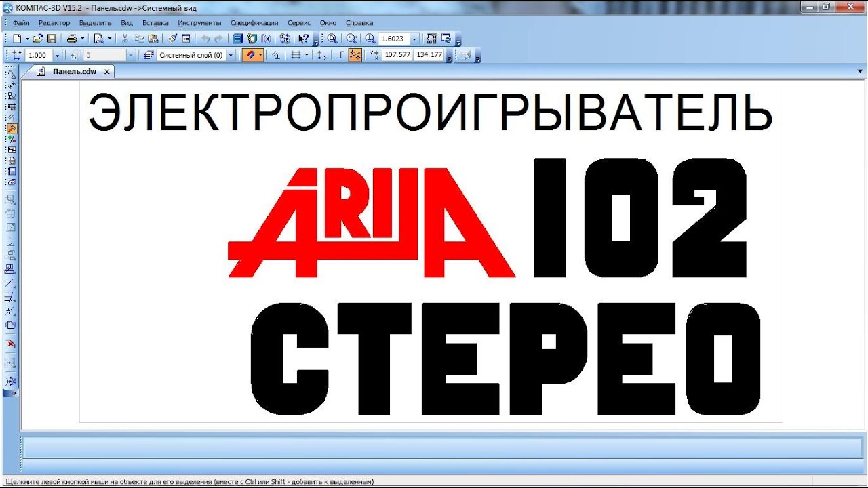Click the Copy icon in the toolbar
This screenshot has width=868, height=488.
coord(139,39)
